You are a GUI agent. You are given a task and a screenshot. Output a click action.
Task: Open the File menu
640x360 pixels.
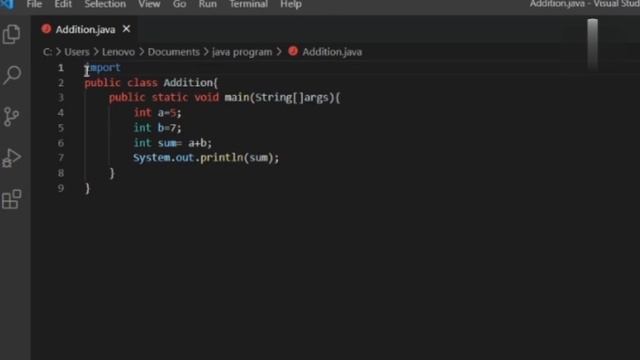[x=34, y=4]
